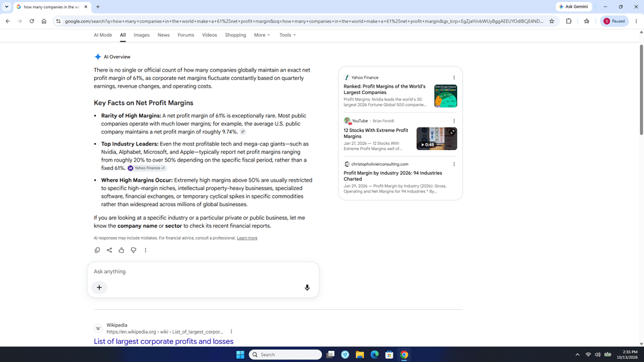Expand the More search filters dropdown

tap(262, 35)
